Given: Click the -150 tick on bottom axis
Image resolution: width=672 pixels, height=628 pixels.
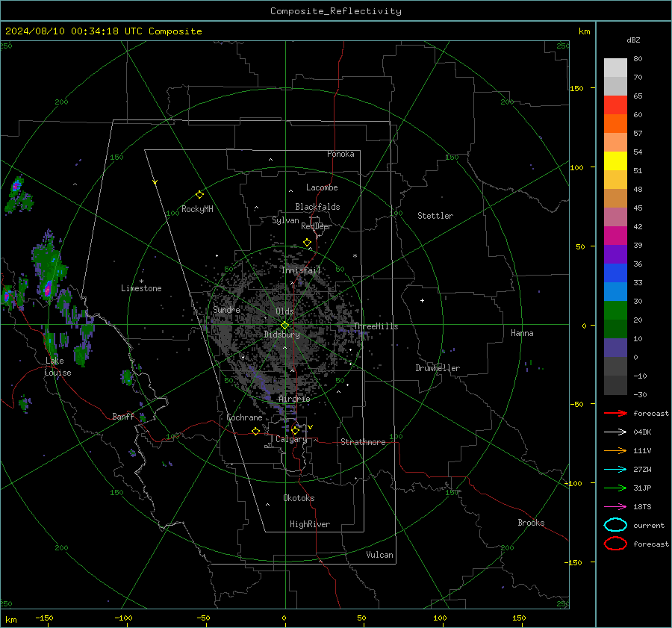Looking at the screenshot, I should pos(44,618).
